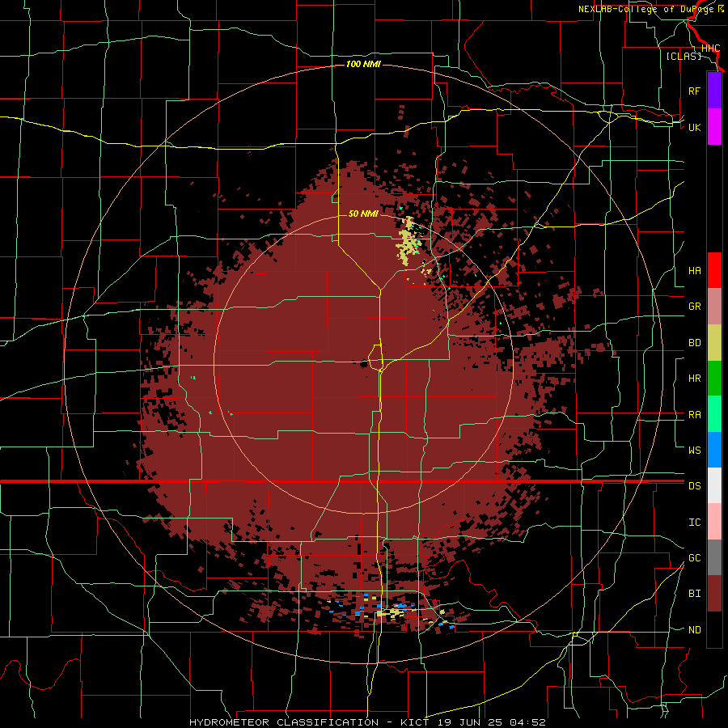Pick the RA light green swatch
This screenshot has height=728, width=728.
coord(714,414)
